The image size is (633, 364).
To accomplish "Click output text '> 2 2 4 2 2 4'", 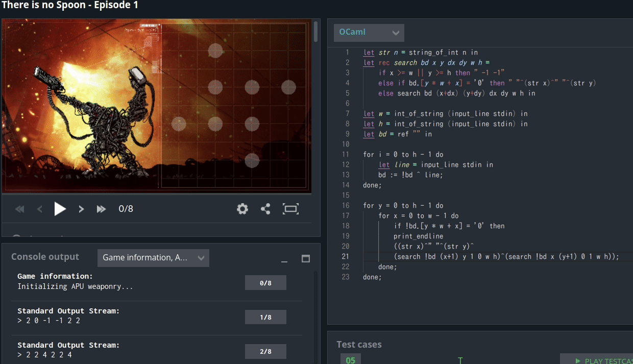I will point(45,355).
